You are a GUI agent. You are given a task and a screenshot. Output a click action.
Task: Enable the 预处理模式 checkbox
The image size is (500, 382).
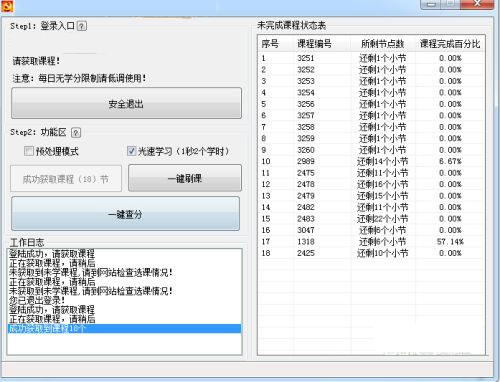[x=29, y=151]
